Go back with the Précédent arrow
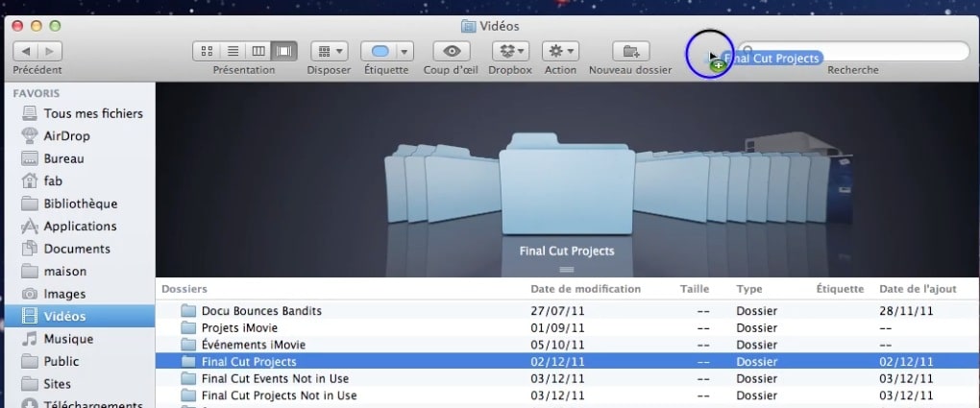Viewport: 980px width, 408px height. pos(25,51)
